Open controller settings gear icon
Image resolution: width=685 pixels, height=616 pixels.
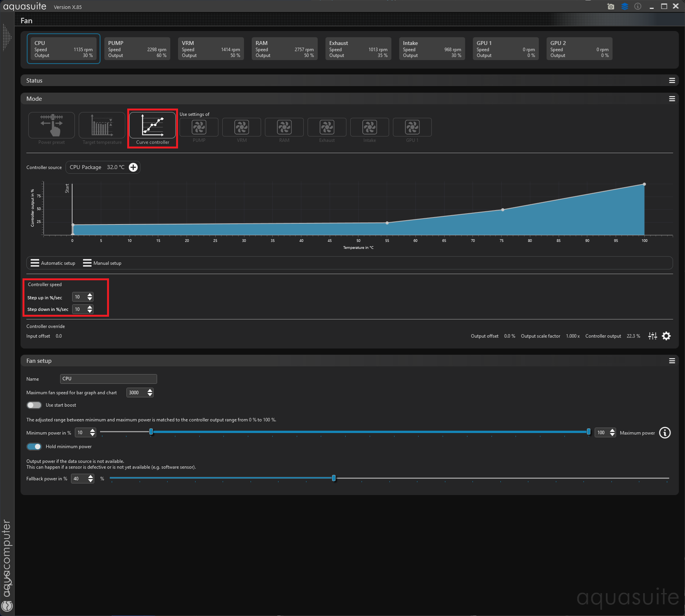coord(666,336)
